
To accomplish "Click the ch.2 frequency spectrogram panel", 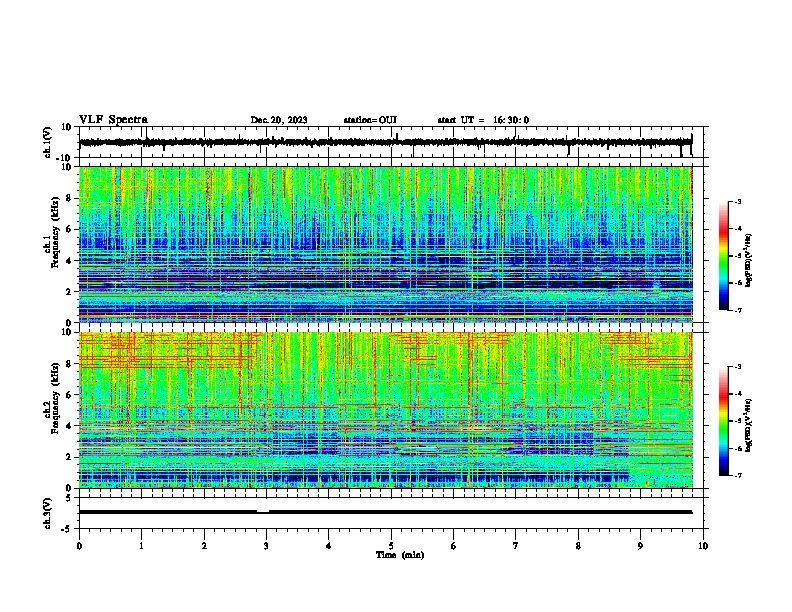I will click(x=385, y=410).
